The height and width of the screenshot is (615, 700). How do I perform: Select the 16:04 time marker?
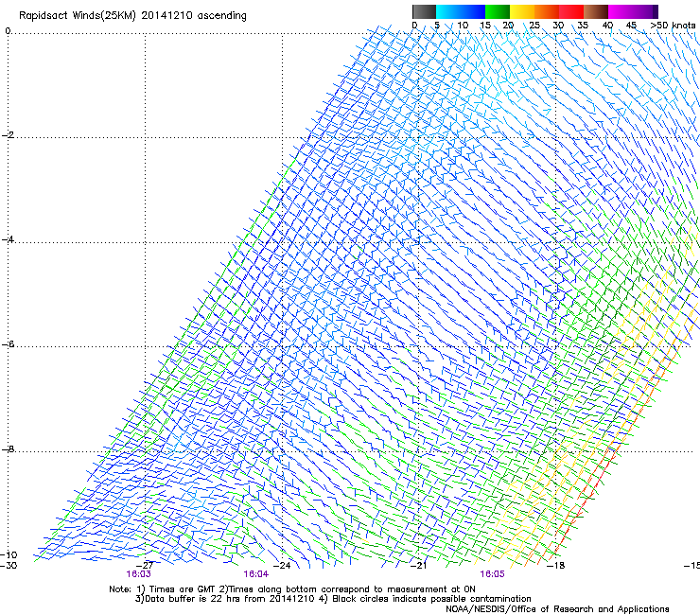click(x=255, y=574)
